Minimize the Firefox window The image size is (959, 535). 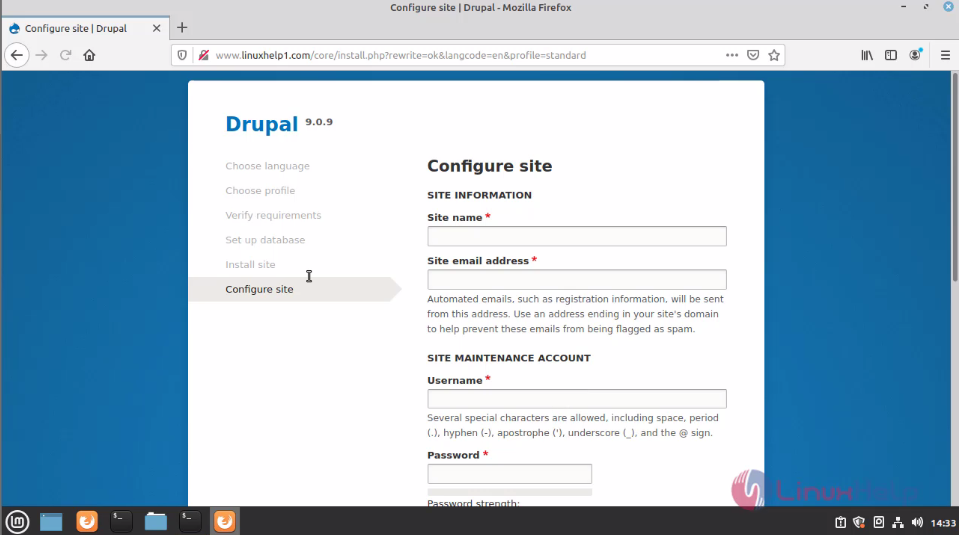click(x=903, y=7)
